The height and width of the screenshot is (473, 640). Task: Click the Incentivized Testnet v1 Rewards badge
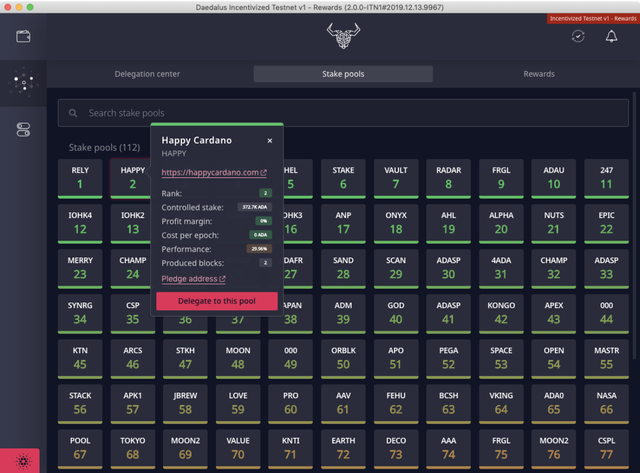coord(593,18)
